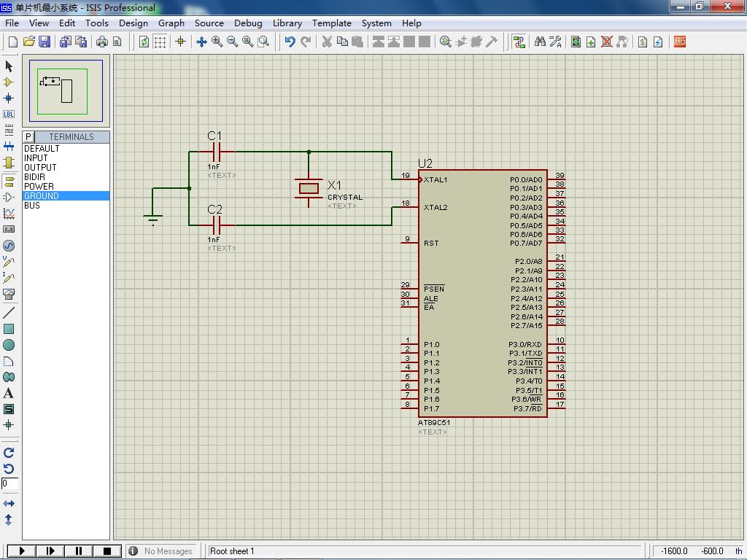Open the Library menu

pos(287,23)
